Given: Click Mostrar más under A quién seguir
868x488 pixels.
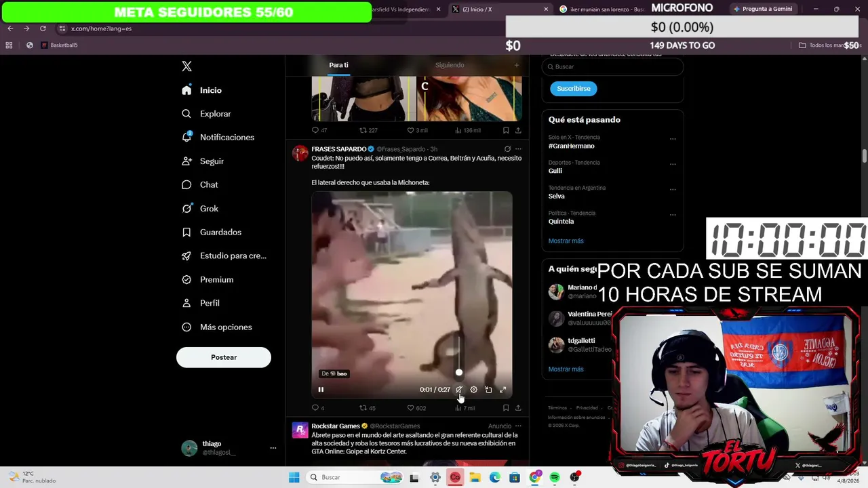Looking at the screenshot, I should [566, 369].
